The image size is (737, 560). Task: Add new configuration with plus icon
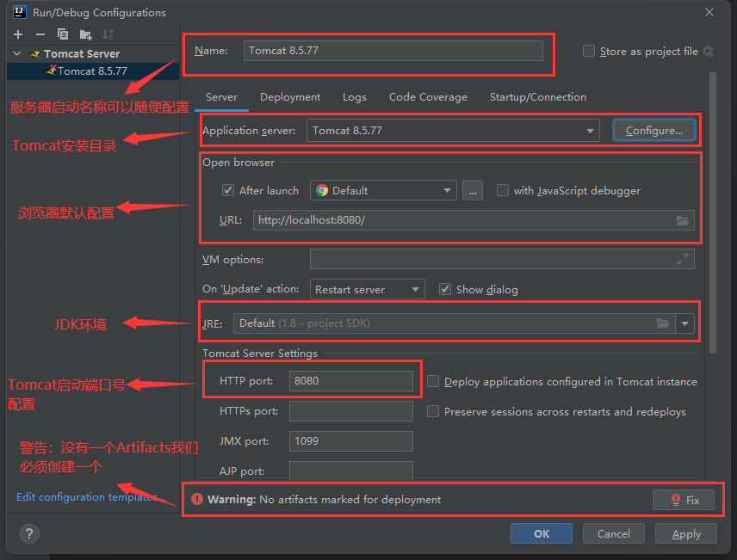pyautogui.click(x=18, y=34)
